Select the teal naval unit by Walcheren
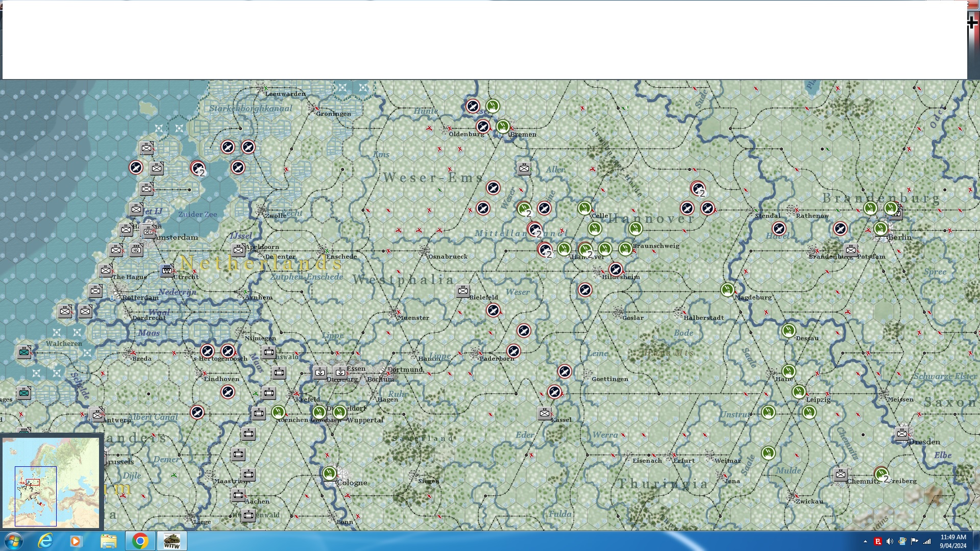Viewport: 980px width, 551px height. [24, 352]
